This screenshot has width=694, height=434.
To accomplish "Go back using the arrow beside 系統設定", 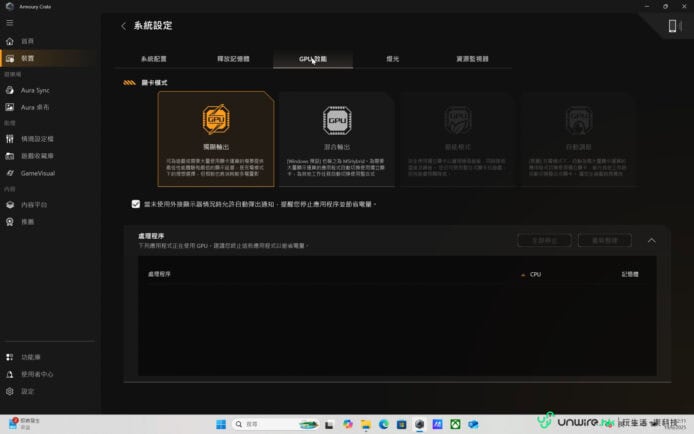I will click(124, 26).
